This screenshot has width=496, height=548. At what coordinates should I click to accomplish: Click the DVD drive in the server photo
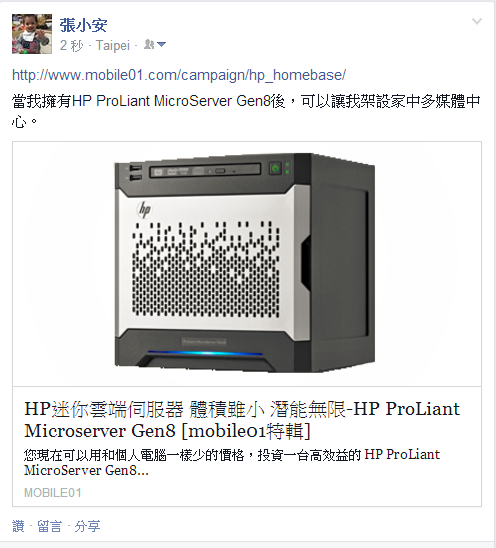[205, 171]
